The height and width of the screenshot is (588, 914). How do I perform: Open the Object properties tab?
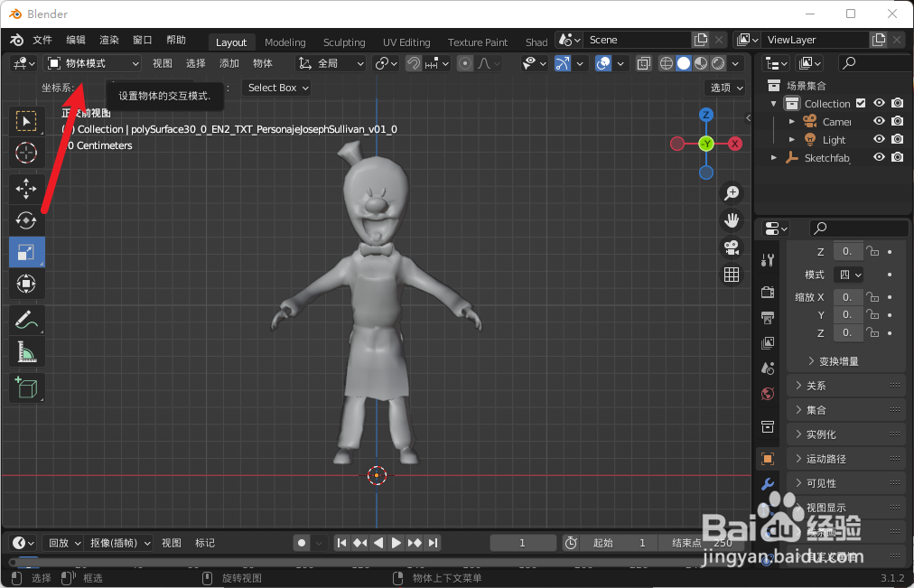pyautogui.click(x=768, y=459)
